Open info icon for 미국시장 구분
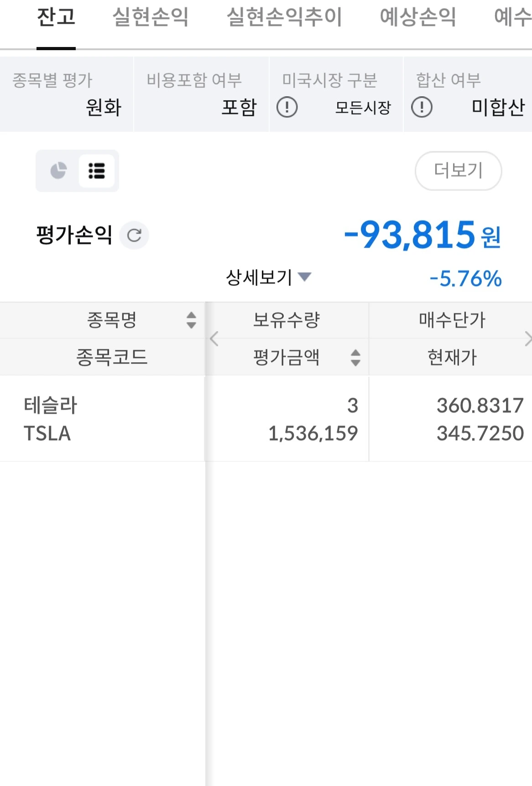Viewport: 532px width, 786px height. 287,108
